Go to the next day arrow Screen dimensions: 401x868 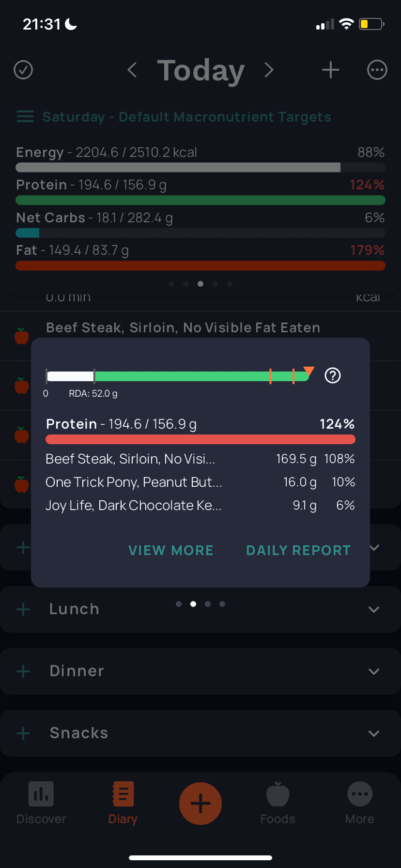(269, 70)
